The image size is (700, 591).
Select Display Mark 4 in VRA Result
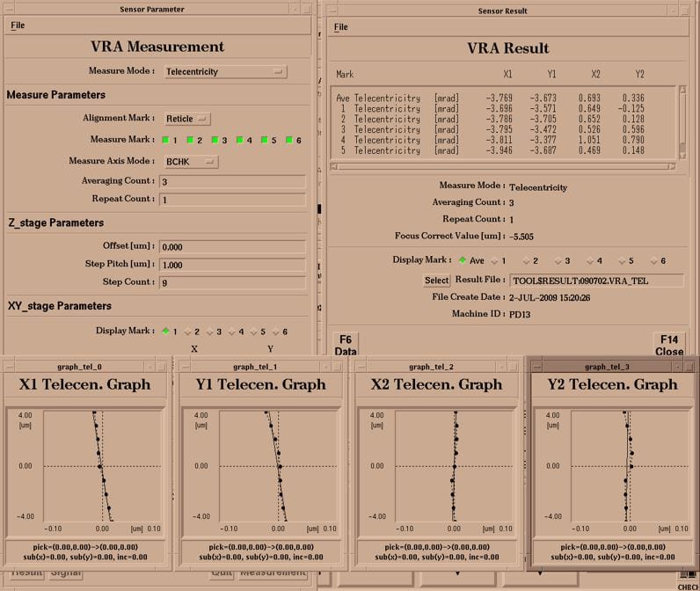tap(590, 260)
